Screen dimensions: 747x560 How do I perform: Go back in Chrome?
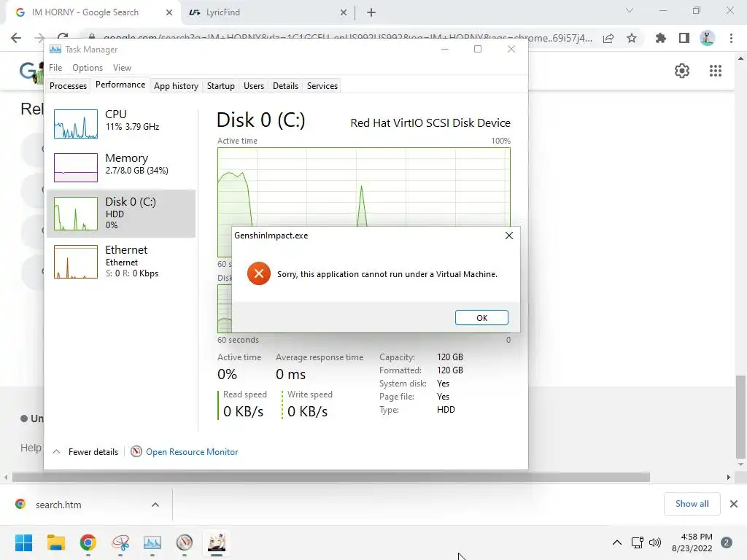(x=16, y=38)
